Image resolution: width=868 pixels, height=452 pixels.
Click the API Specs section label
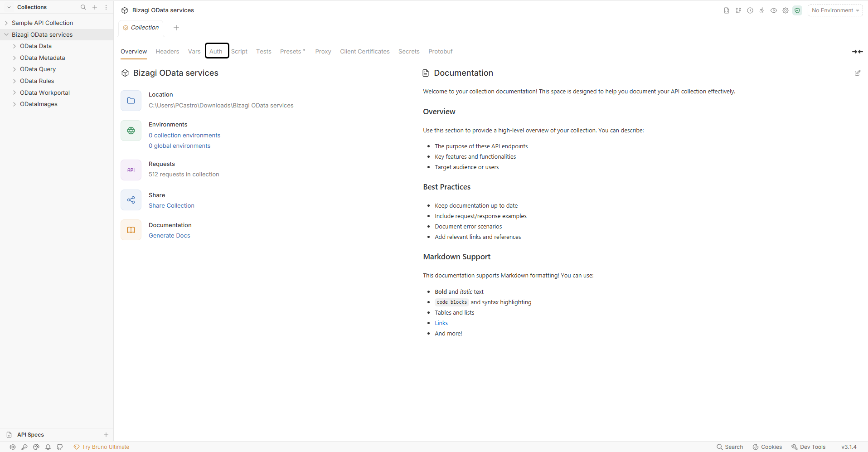[x=31, y=435]
